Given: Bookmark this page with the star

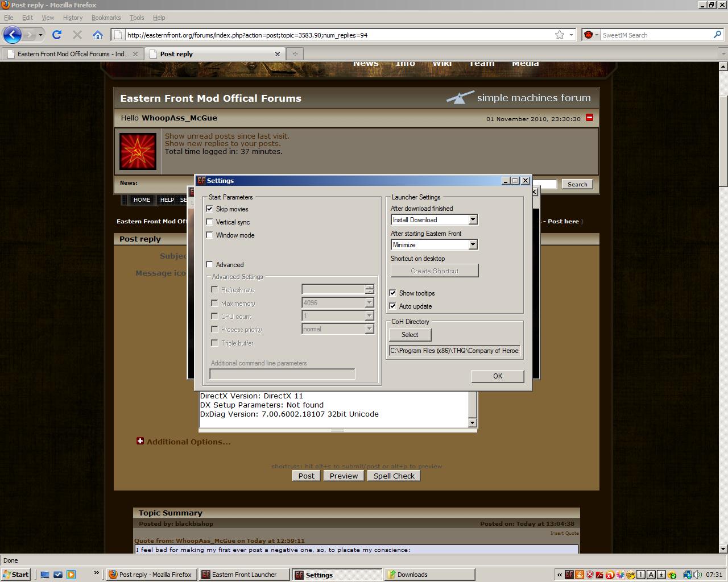Looking at the screenshot, I should tap(560, 35).
